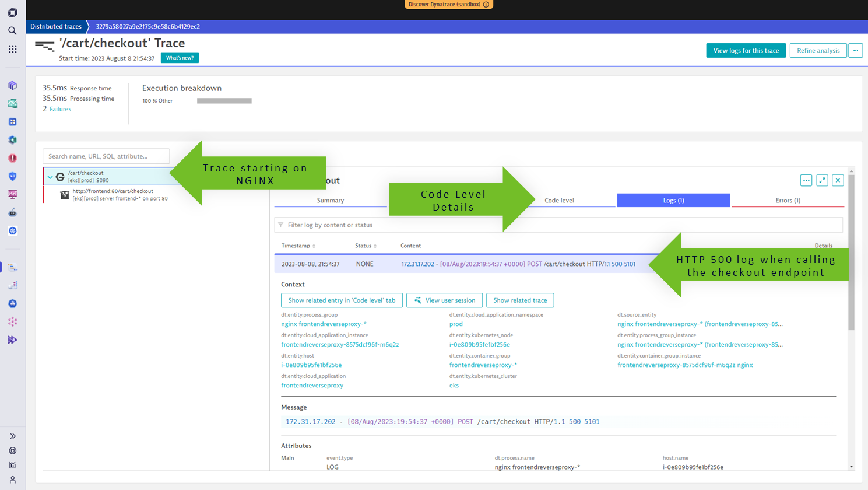This screenshot has height=490, width=868.
Task: Click trace ID breadcrumb 3279a58027a9e2f75c9e58c6b4129ec2
Action: point(147,26)
